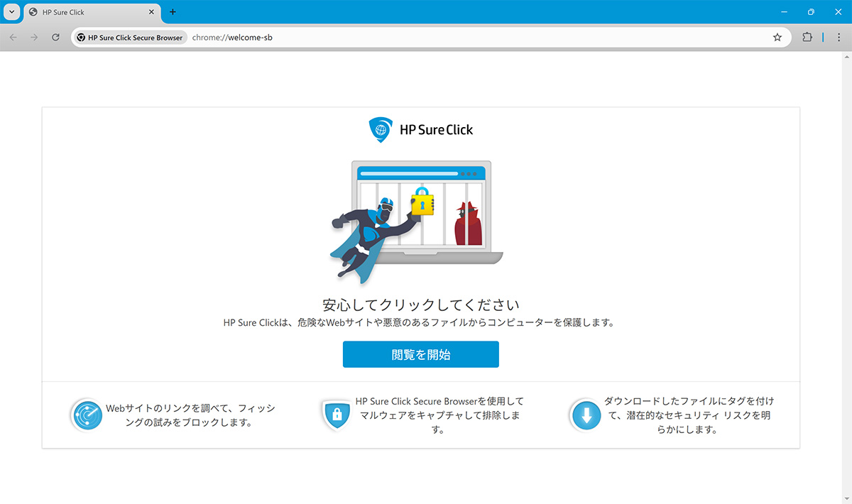Open the browser three-dot menu

click(839, 38)
